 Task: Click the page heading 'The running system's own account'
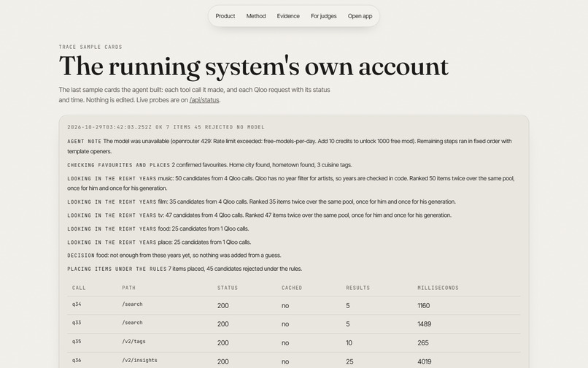253,66
